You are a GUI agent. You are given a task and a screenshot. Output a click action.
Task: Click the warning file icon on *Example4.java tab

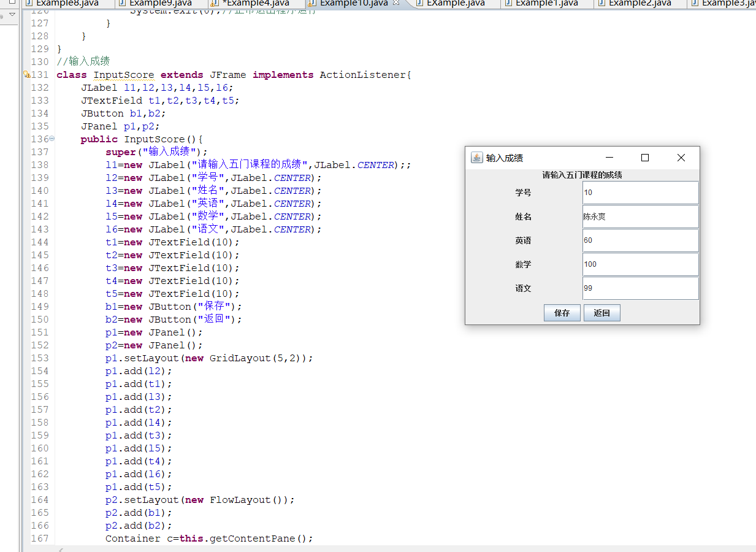(214, 3)
